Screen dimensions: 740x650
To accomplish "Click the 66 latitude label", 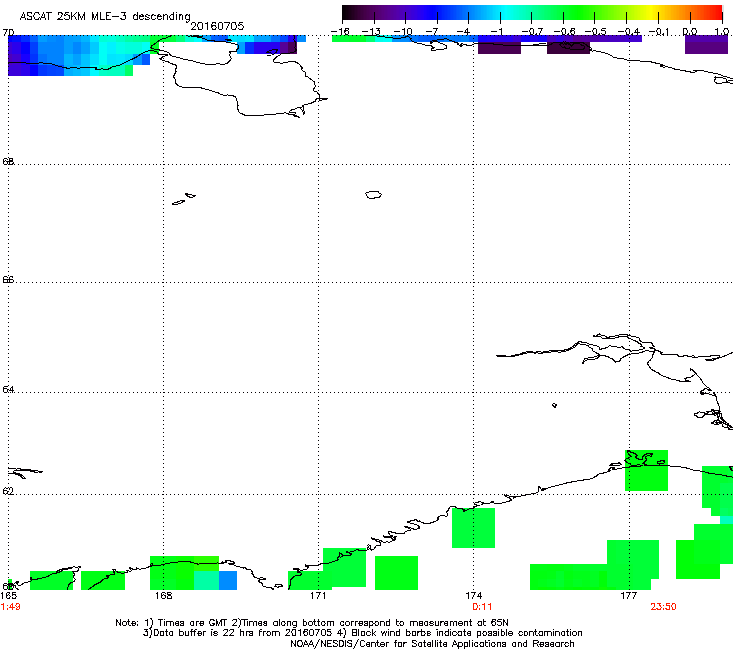I will pyautogui.click(x=8, y=279).
